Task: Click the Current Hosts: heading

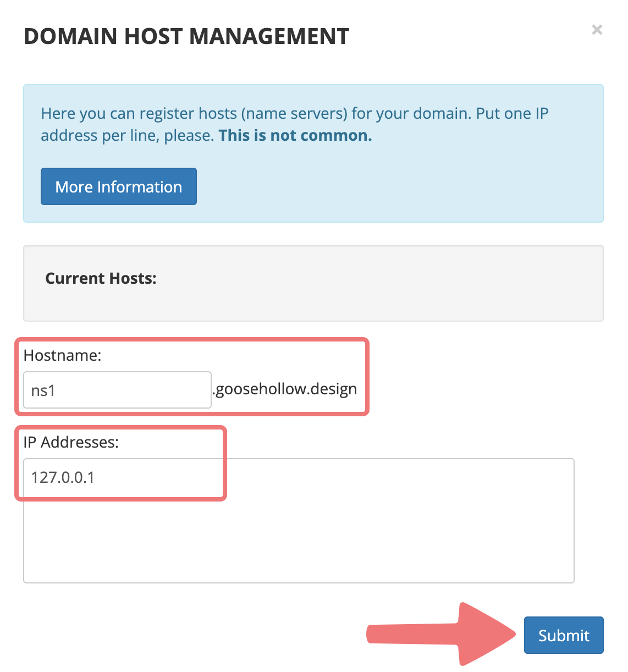Action: (101, 278)
